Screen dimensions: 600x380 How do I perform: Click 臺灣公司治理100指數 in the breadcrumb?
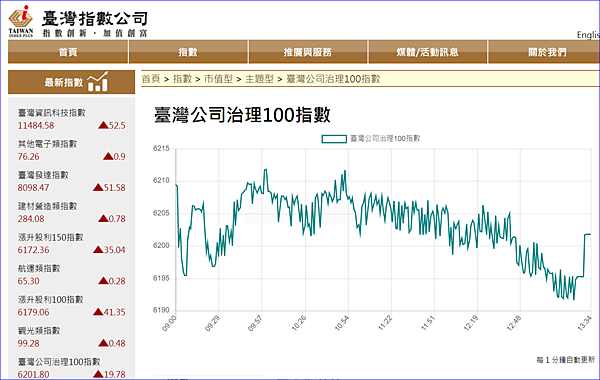(x=333, y=79)
